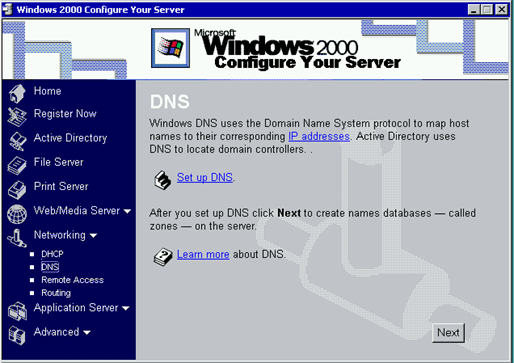The image size is (514, 363).
Task: Click the Networking icon in sidebar
Action: click(17, 238)
